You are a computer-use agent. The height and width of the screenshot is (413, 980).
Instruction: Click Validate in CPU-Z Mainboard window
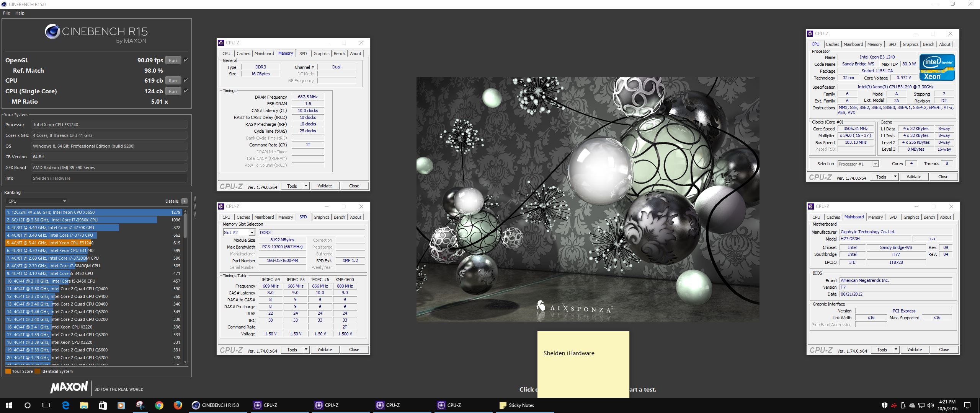915,350
